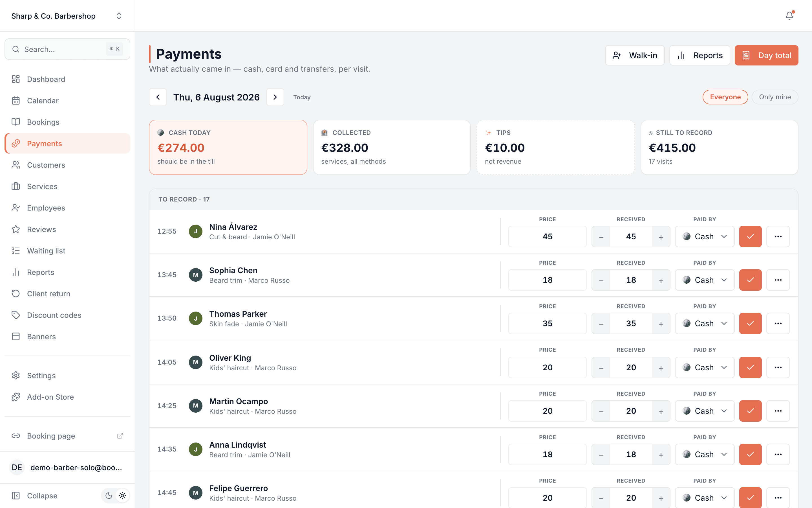Open Paid by dropdown for Sophia Chen
Screen dimensions: 812x508
click(705, 280)
